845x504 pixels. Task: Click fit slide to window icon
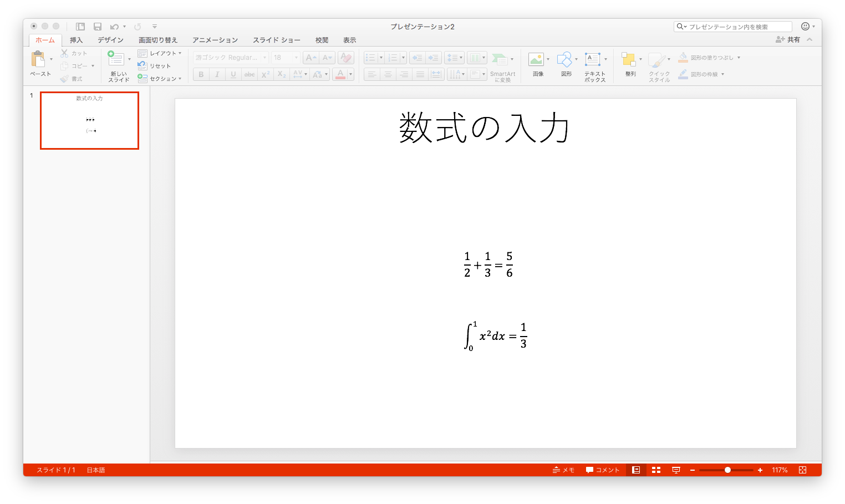(802, 470)
